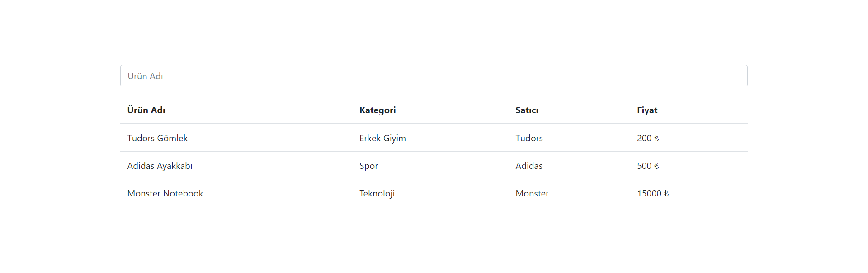Click the Erkek Giyim category cell
Viewport: 868px width, 273px height.
point(382,138)
